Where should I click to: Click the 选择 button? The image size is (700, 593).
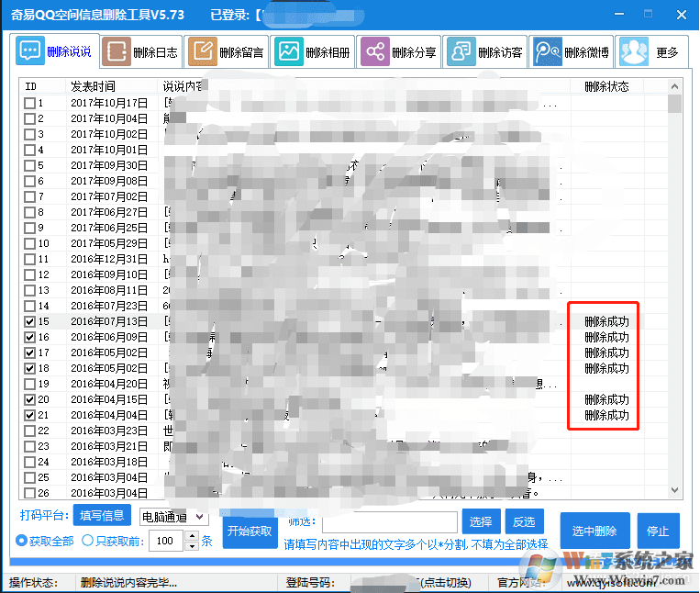(x=481, y=521)
